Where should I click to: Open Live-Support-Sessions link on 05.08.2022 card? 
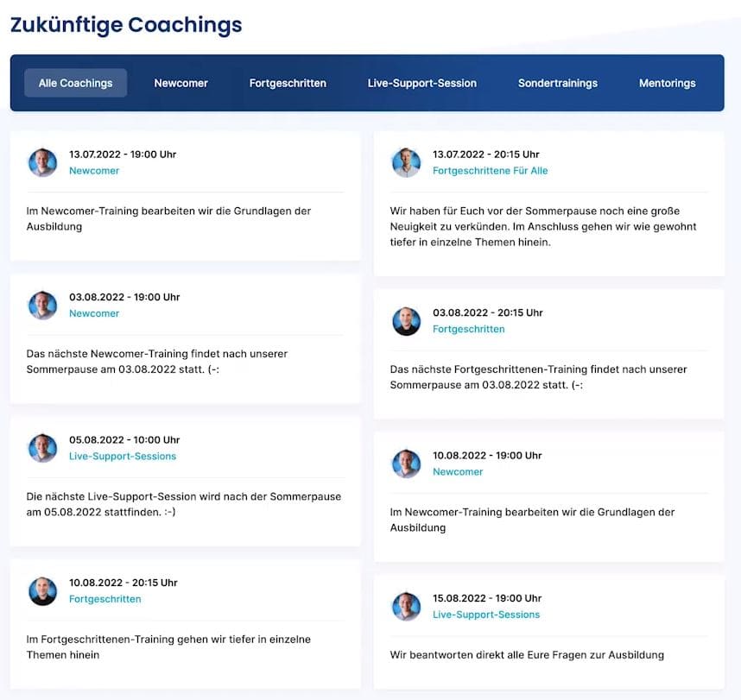click(123, 457)
